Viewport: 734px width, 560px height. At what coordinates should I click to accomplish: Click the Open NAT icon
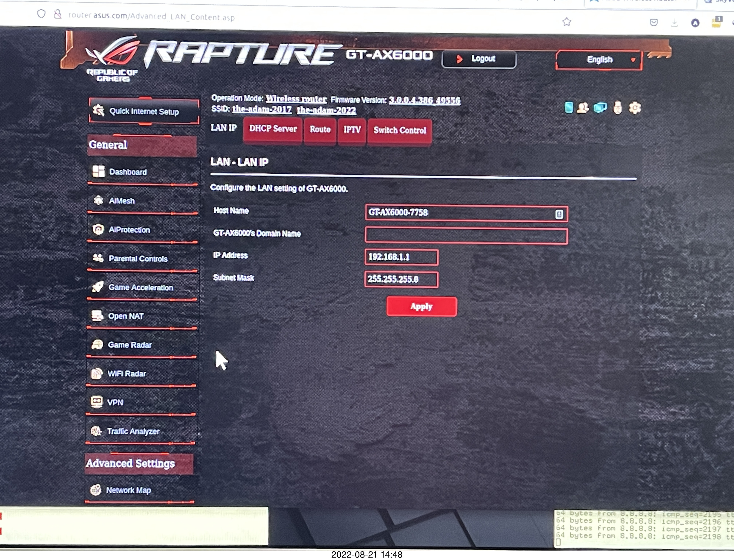tap(97, 316)
